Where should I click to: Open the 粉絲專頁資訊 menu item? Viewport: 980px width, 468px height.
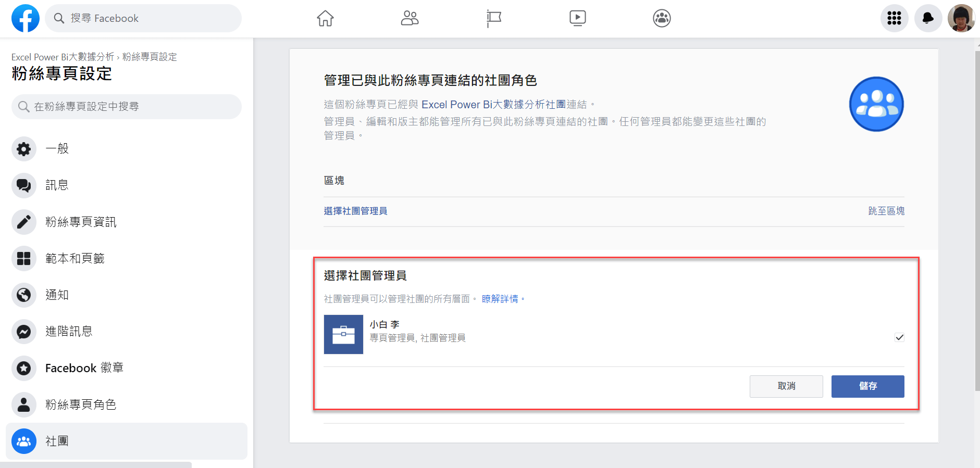[127, 222]
